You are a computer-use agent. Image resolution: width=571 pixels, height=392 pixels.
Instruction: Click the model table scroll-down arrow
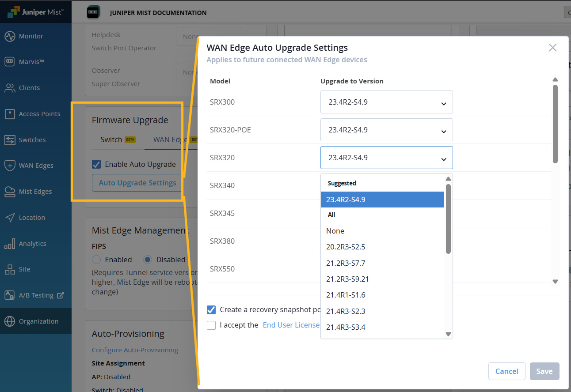coord(556,282)
